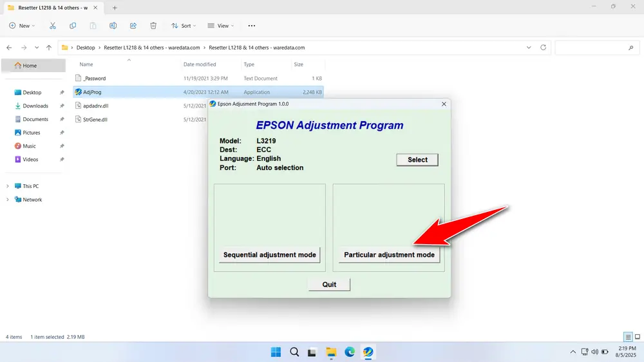Image resolution: width=644 pixels, height=362 pixels.
Task: Select the apdadrv.dll file
Action: tap(95, 106)
